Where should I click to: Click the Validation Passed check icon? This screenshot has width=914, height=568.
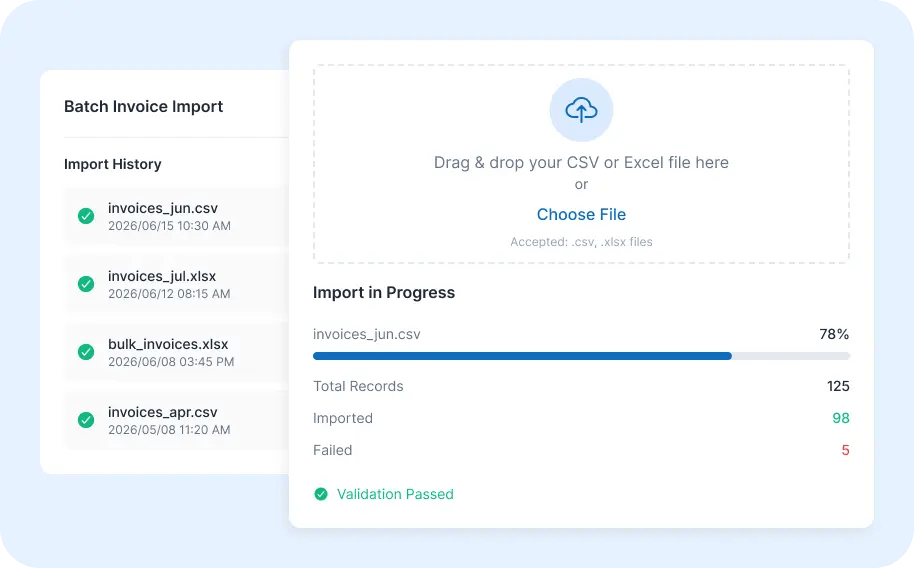click(321, 495)
